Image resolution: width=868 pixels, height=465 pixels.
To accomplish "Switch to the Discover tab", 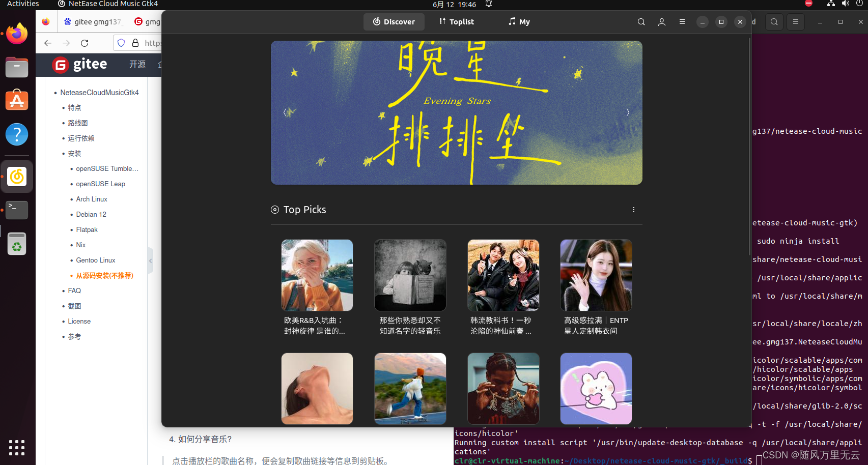I will [394, 22].
